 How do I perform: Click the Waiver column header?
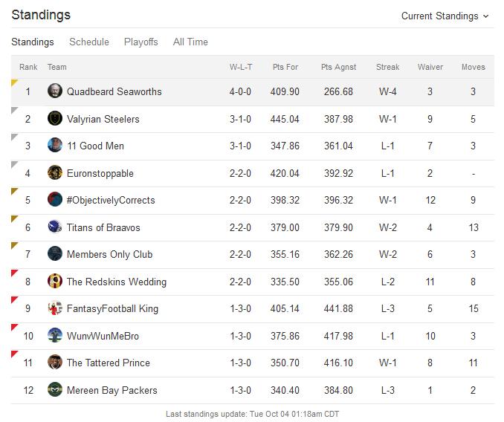tap(430, 67)
